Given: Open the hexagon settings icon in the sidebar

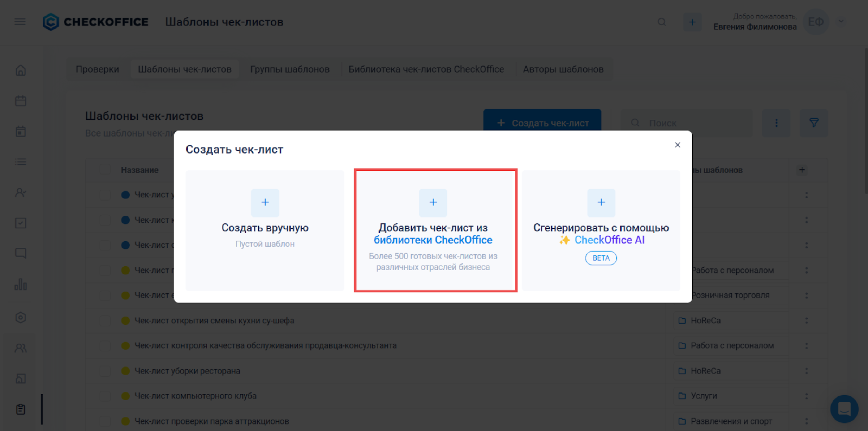Looking at the screenshot, I should tap(21, 318).
